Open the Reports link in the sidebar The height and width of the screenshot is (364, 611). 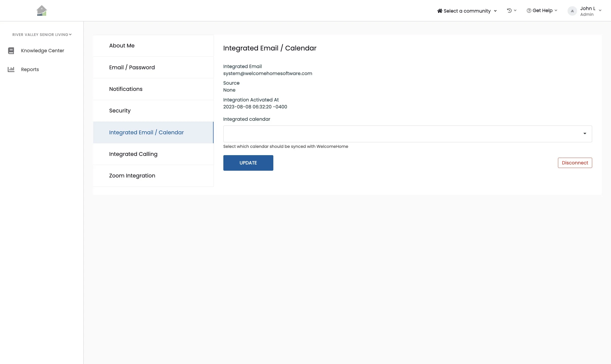click(x=30, y=70)
